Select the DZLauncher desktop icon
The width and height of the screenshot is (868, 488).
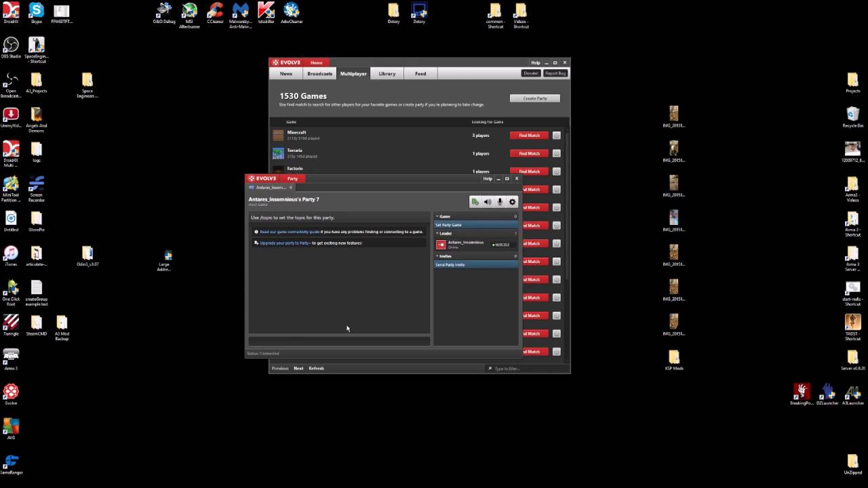pyautogui.click(x=827, y=394)
